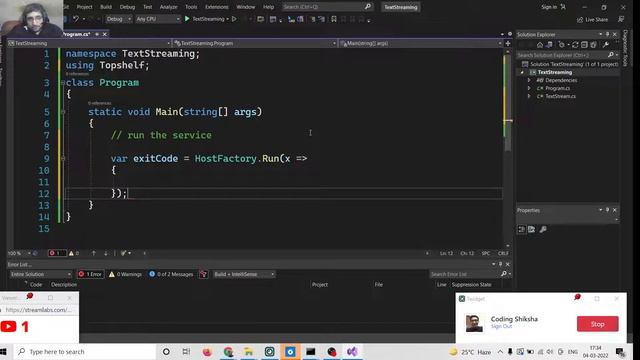Collapse the class Program outlining toggle
The image size is (640, 360).
point(63,82)
